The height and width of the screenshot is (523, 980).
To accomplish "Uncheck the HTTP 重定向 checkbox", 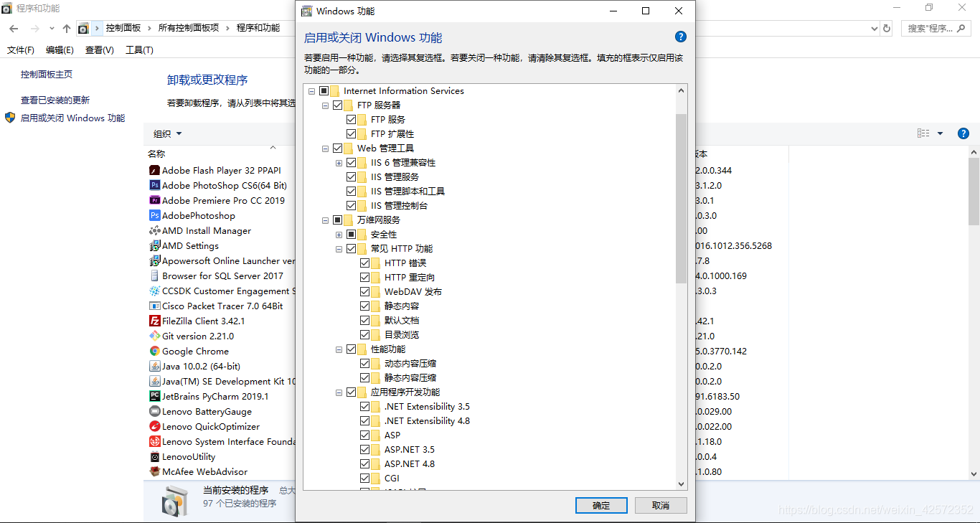I will click(365, 278).
